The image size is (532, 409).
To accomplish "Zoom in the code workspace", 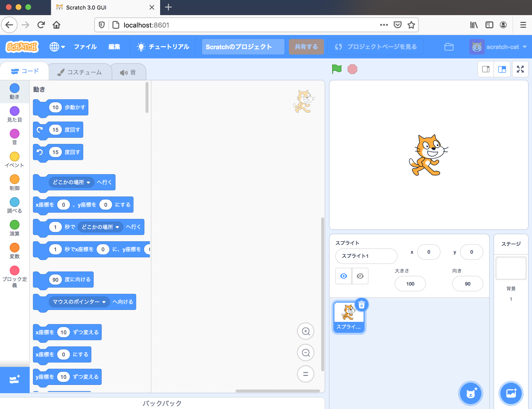I will [x=306, y=331].
